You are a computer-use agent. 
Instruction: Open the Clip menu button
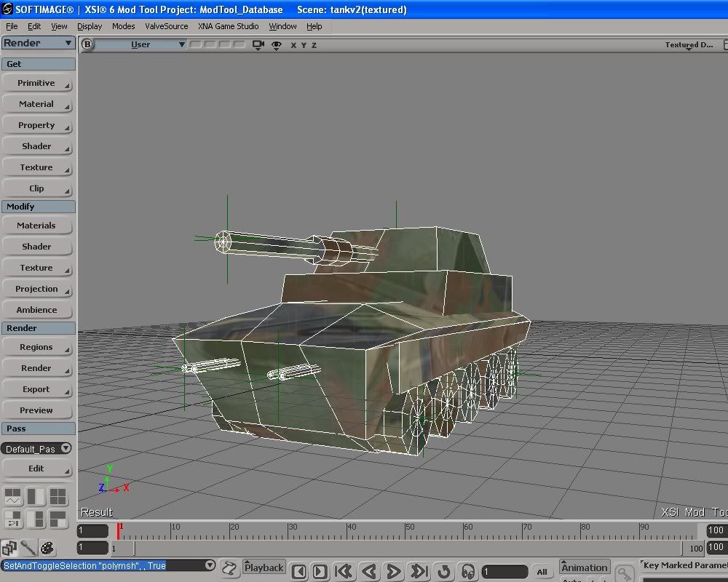[x=36, y=188]
